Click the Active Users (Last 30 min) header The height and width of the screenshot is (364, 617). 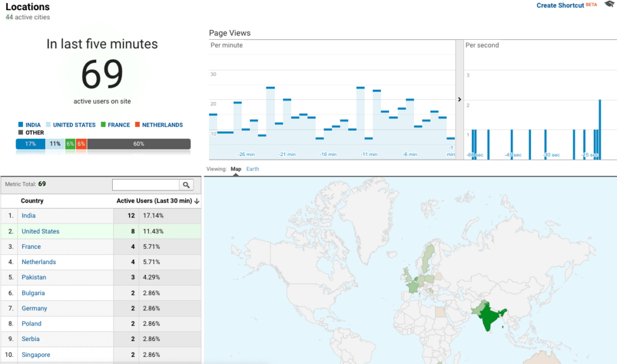pos(154,201)
